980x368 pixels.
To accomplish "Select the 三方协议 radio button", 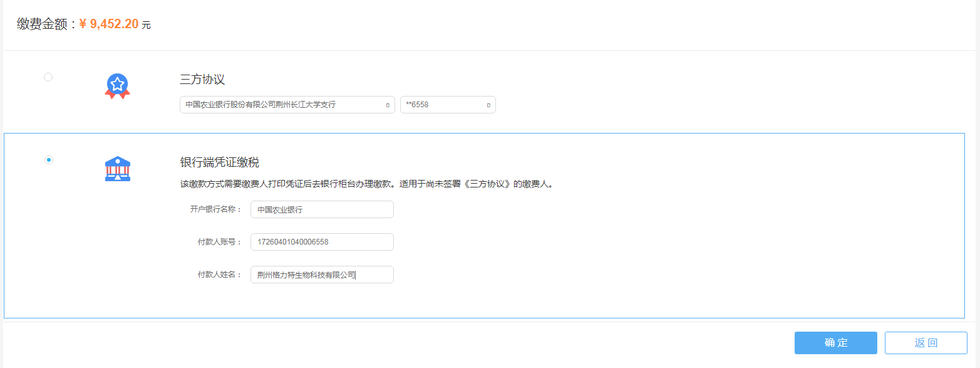I will pyautogui.click(x=48, y=77).
